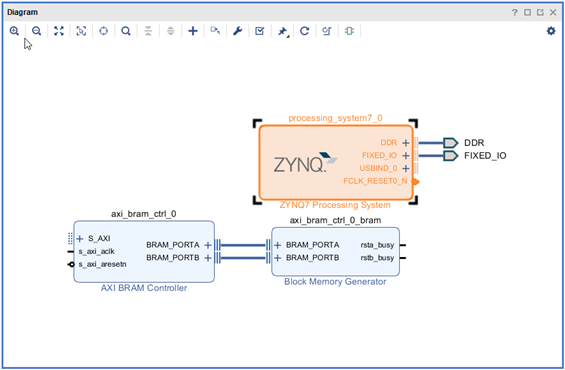Click the green Add Module icon
The width and height of the screenshot is (565, 370).
tap(349, 31)
